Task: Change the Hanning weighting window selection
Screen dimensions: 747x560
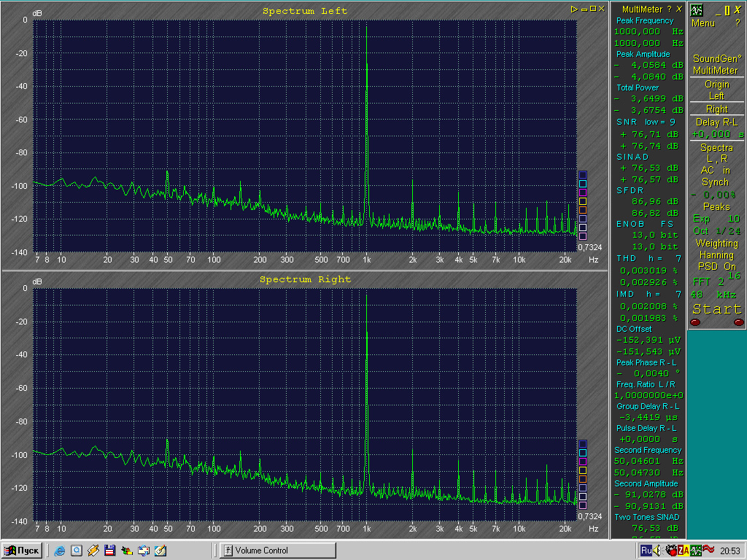Action: click(716, 255)
